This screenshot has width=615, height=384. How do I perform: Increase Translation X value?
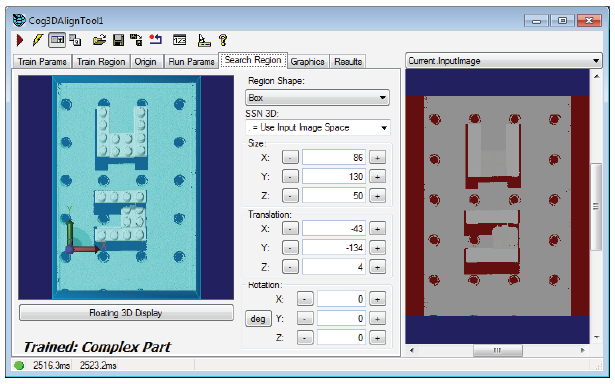point(377,229)
